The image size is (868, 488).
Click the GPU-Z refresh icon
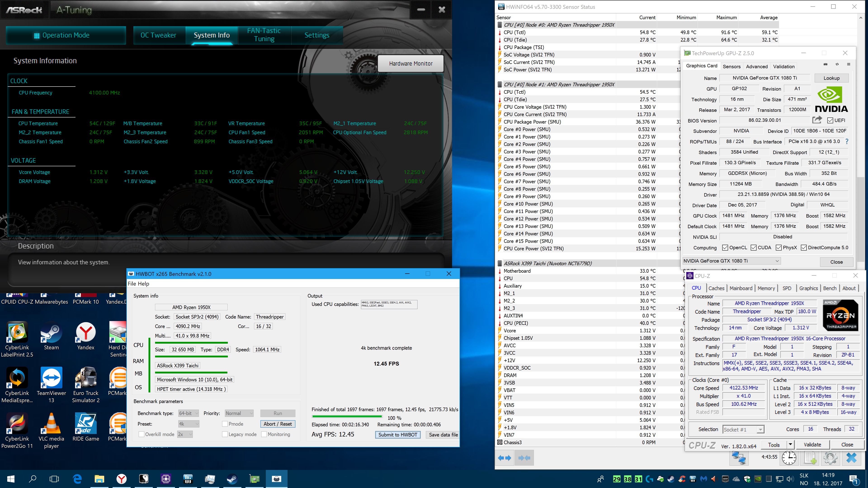837,64
